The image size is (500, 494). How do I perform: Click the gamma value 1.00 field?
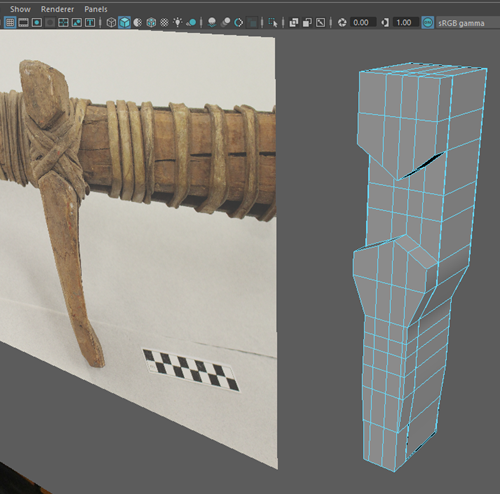(x=405, y=23)
